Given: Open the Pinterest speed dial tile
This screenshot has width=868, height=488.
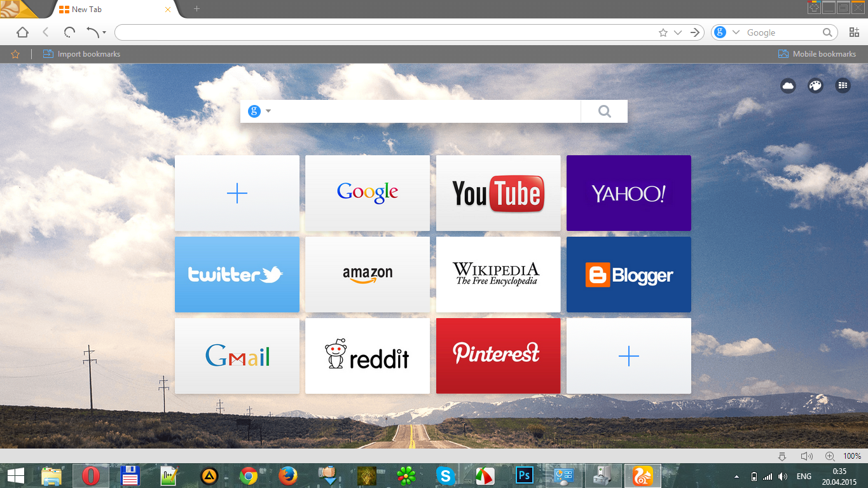Looking at the screenshot, I should pyautogui.click(x=498, y=356).
